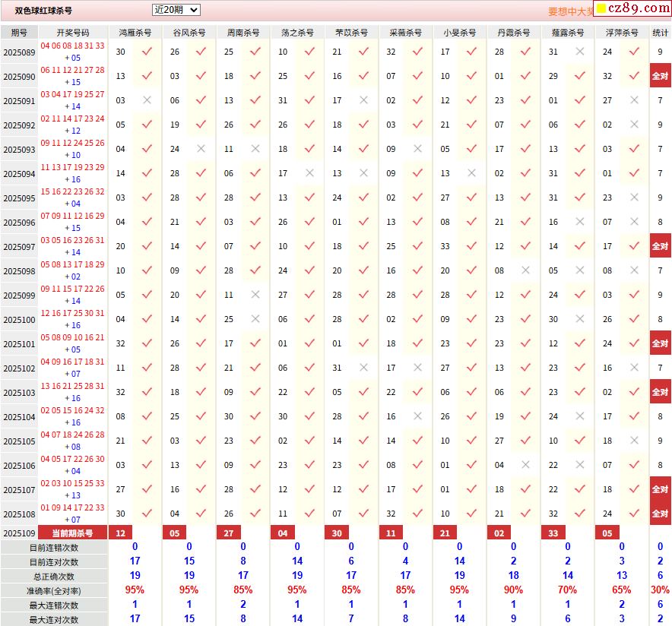The image size is (672, 626).
Task: Open the 近20期 period dropdown
Action: click(176, 10)
